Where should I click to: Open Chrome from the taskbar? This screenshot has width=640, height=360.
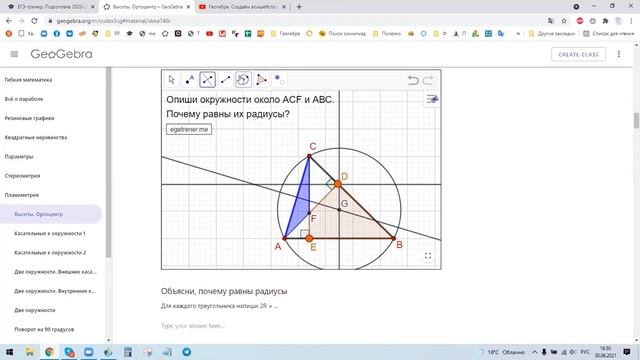tap(49, 352)
